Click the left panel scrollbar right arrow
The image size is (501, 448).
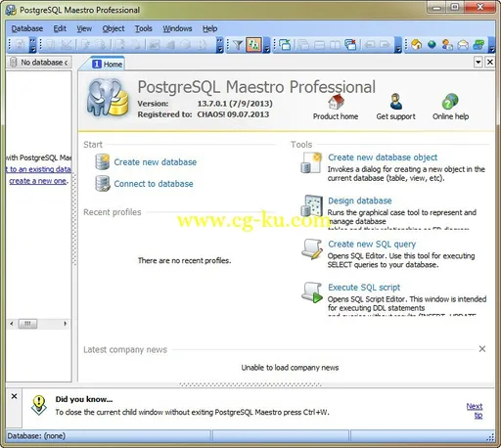(x=66, y=324)
